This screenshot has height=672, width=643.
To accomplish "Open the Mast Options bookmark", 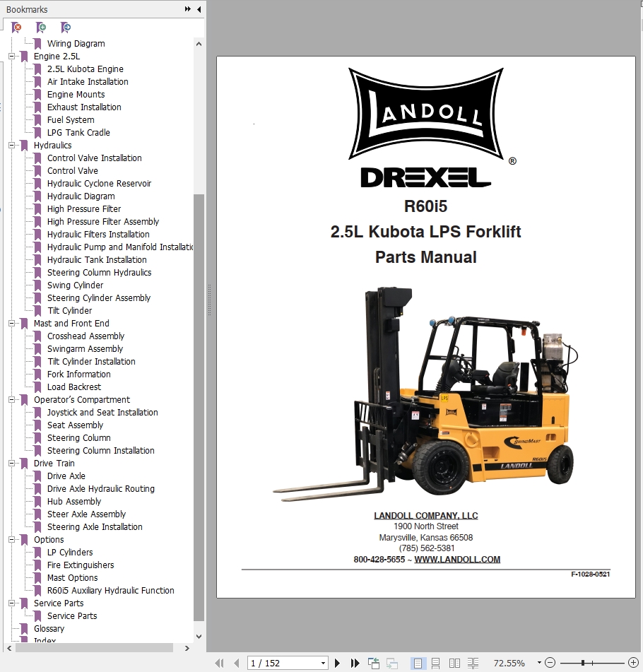I will click(x=73, y=578).
